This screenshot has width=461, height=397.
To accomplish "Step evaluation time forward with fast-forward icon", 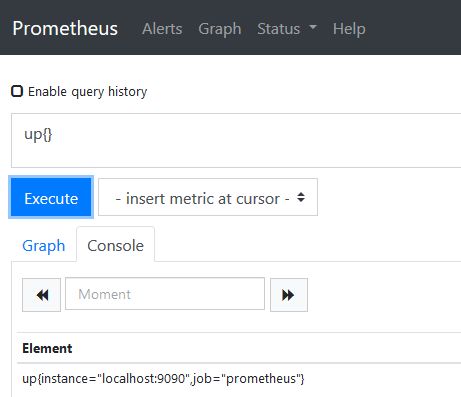I will tap(289, 295).
